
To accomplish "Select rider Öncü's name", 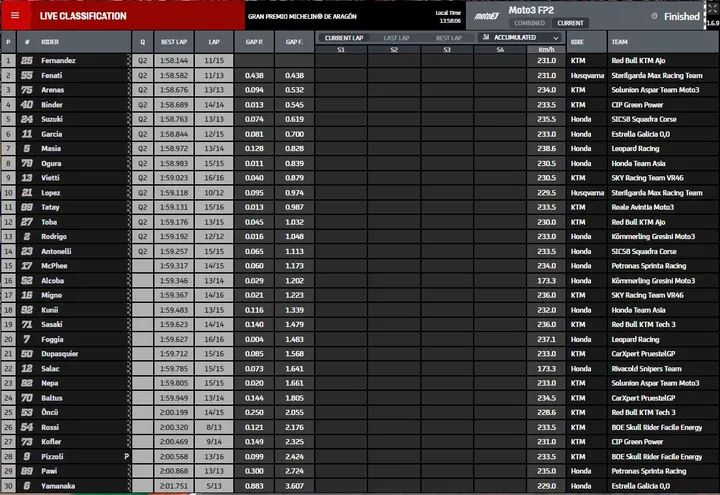I will coord(50,412).
